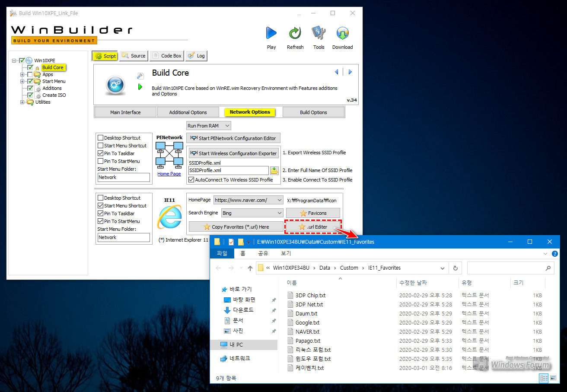
Task: Click the Explorer Forward navigation arrow
Action: 231,268
